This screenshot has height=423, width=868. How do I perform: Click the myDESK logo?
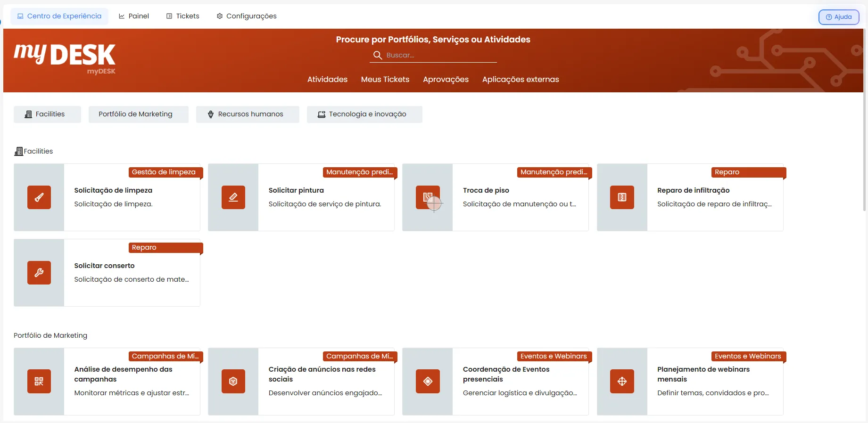(x=65, y=58)
